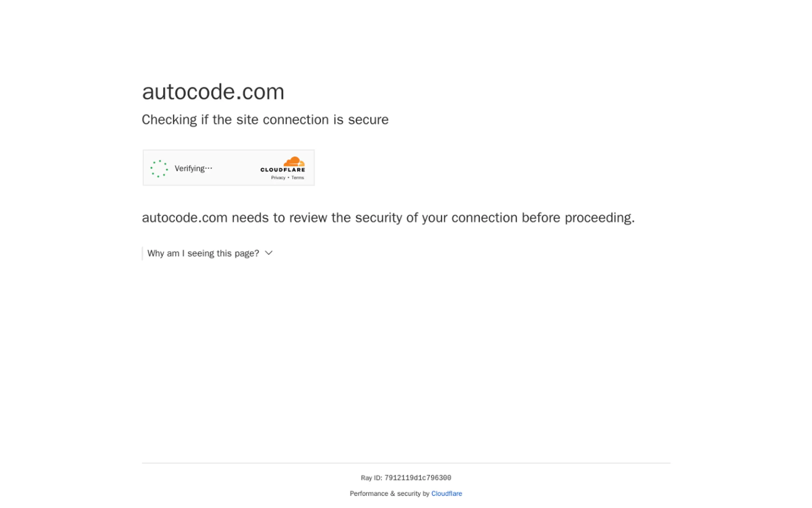The height and width of the screenshot is (508, 812).
Task: Expand "Why am I seeing this page?"
Action: click(203, 253)
